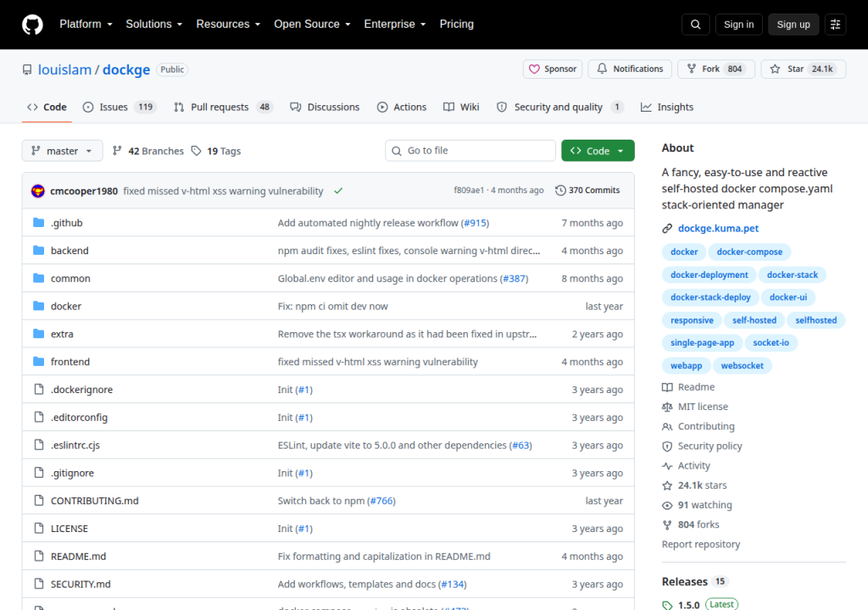The image size is (868, 610).
Task: Open the Discussions tab
Action: pos(325,107)
